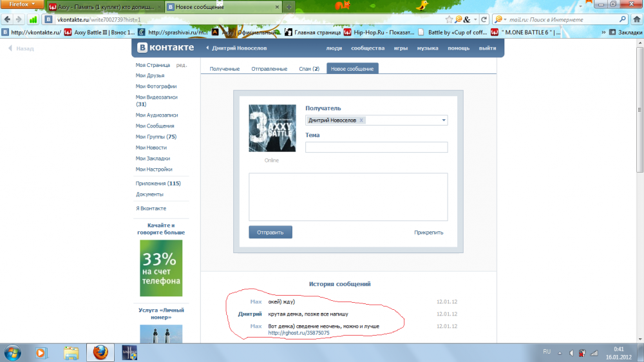The width and height of the screenshot is (644, 362).
Task: Open Firefox home page icon
Action: pos(637,19)
